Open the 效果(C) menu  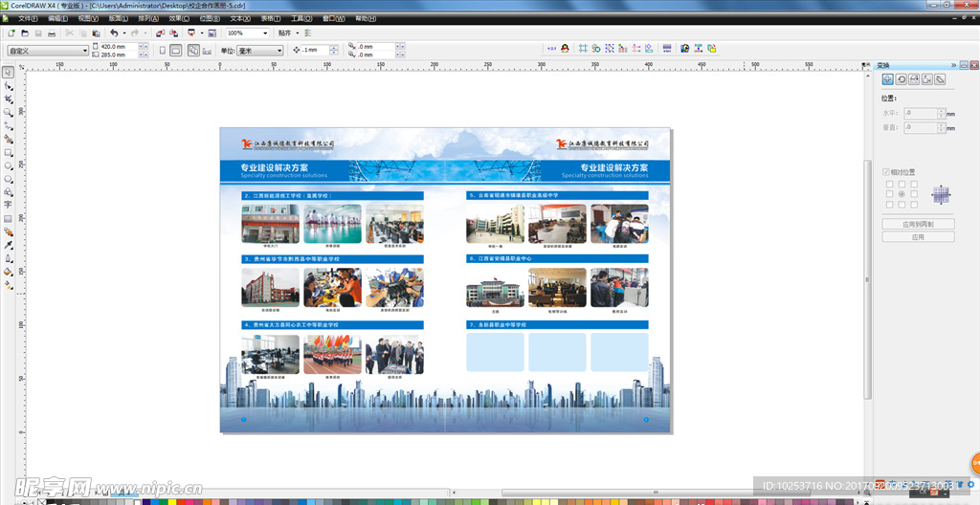pos(179,19)
